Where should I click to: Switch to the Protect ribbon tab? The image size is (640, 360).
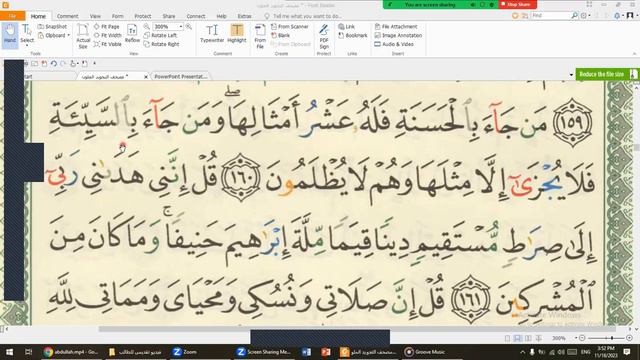143,16
